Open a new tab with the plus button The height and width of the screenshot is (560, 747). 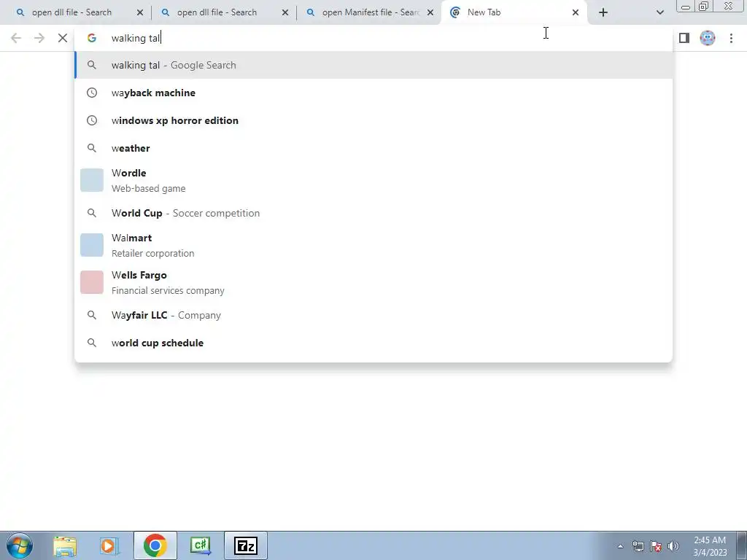(603, 12)
